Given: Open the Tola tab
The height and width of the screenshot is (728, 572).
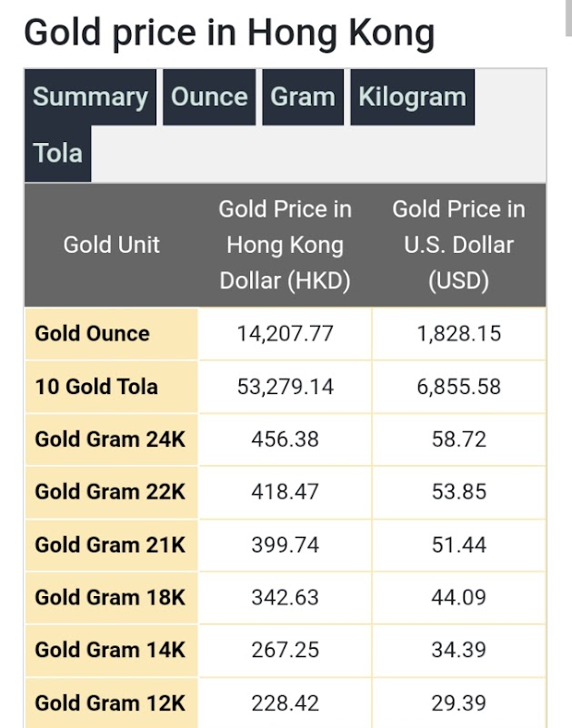Looking at the screenshot, I should pyautogui.click(x=58, y=153).
